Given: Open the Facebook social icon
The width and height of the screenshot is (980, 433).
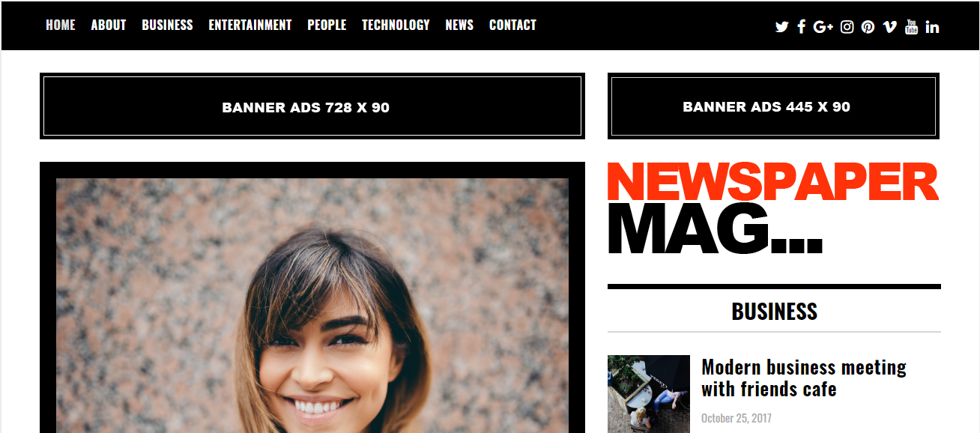Looking at the screenshot, I should pyautogui.click(x=801, y=27).
